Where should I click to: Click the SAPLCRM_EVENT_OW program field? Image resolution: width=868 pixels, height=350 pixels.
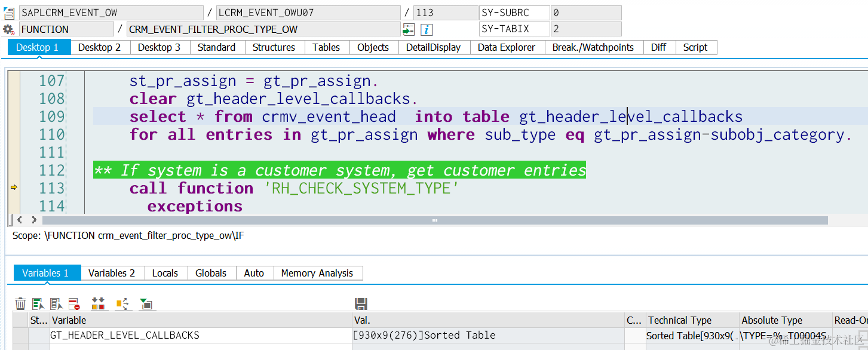(x=111, y=13)
